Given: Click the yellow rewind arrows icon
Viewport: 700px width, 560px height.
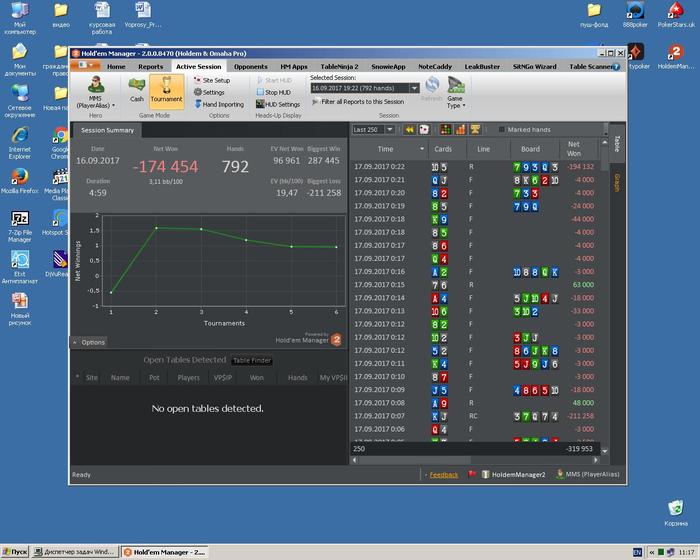Looking at the screenshot, I should [409, 130].
